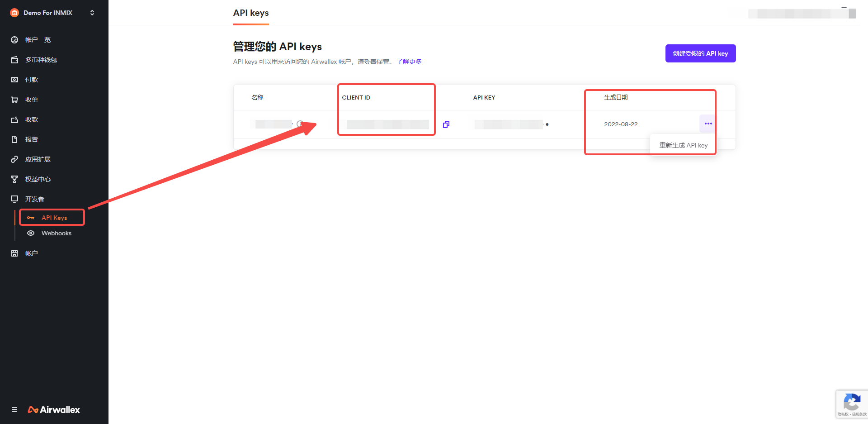Select the 帐户一览 dashboard gauge icon
Screen dimensions: 868x424
pyautogui.click(x=14, y=40)
